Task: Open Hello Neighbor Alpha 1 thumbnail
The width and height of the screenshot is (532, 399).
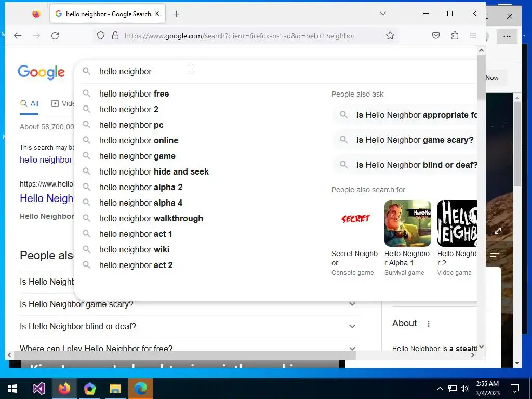Action: tap(408, 223)
